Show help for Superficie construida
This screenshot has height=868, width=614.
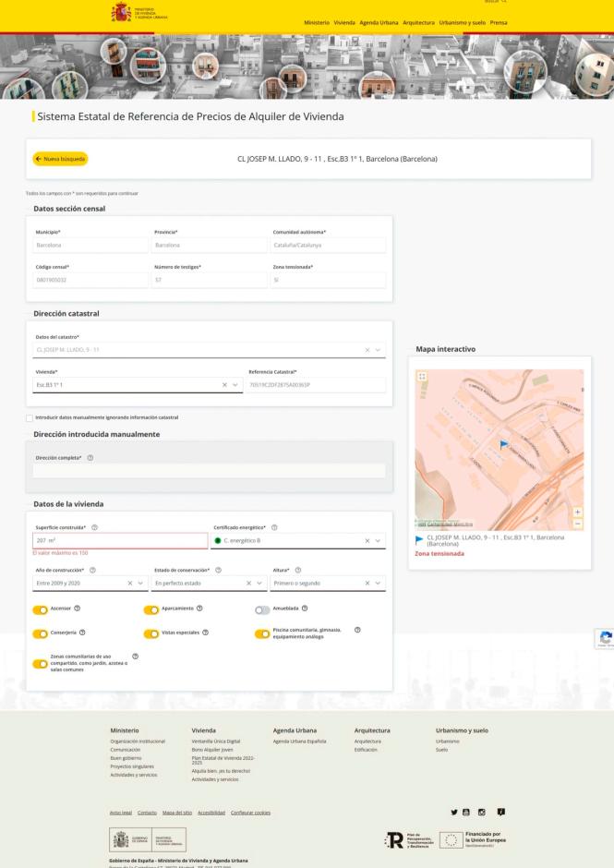coord(95,527)
